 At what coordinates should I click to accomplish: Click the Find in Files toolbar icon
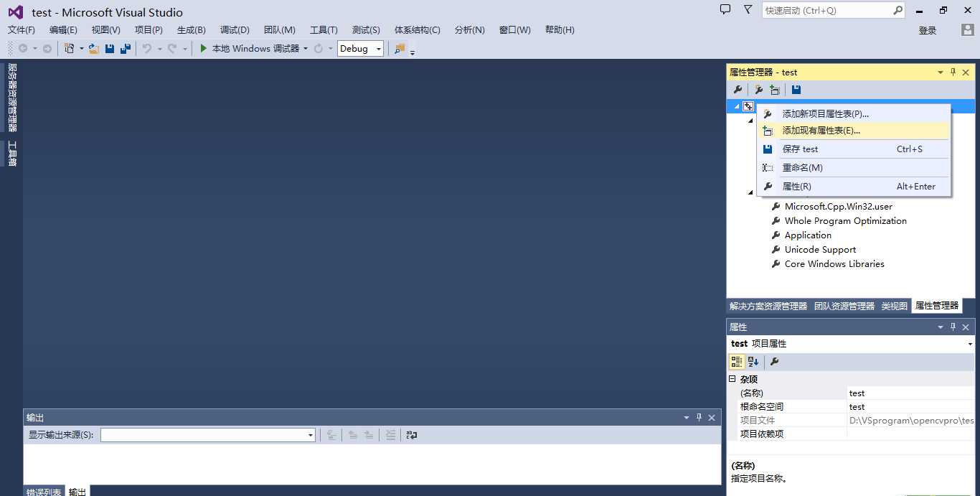400,48
